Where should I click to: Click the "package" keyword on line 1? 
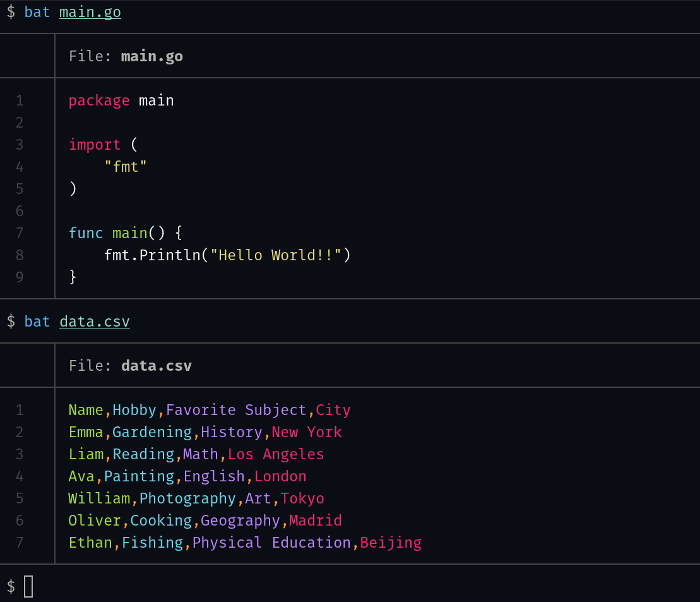coord(99,100)
